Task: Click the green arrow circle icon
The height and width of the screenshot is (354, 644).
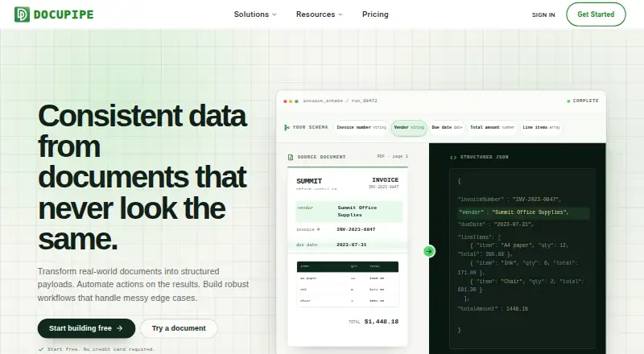Action: click(x=429, y=251)
